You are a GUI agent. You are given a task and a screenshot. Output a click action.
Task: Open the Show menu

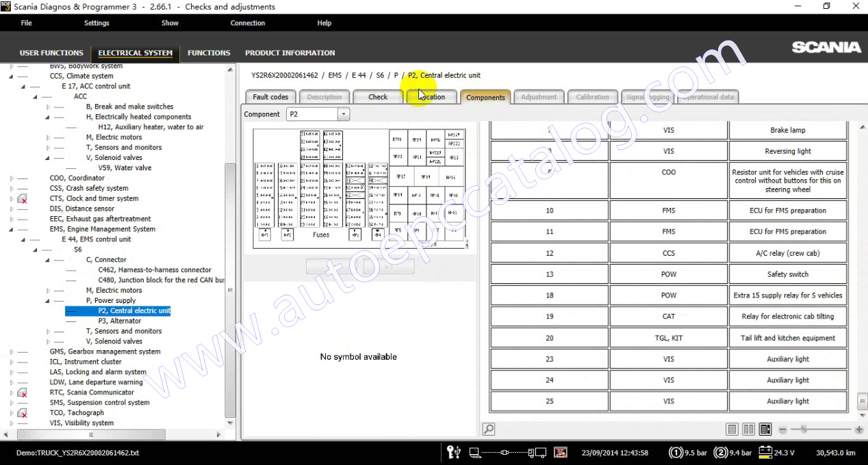pos(170,23)
